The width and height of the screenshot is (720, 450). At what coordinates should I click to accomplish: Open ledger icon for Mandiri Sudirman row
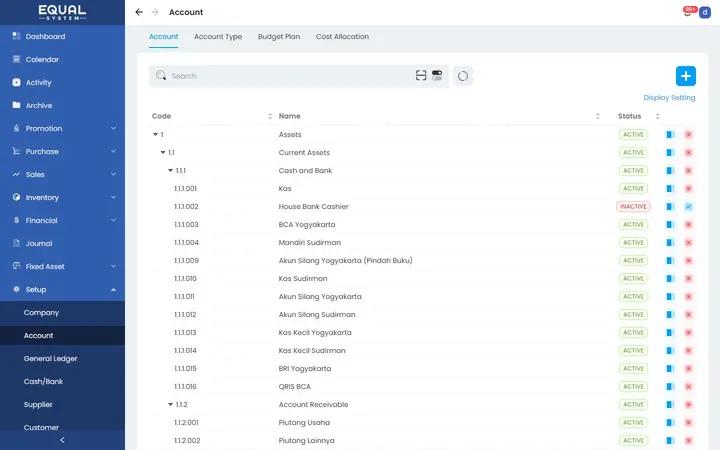670,242
